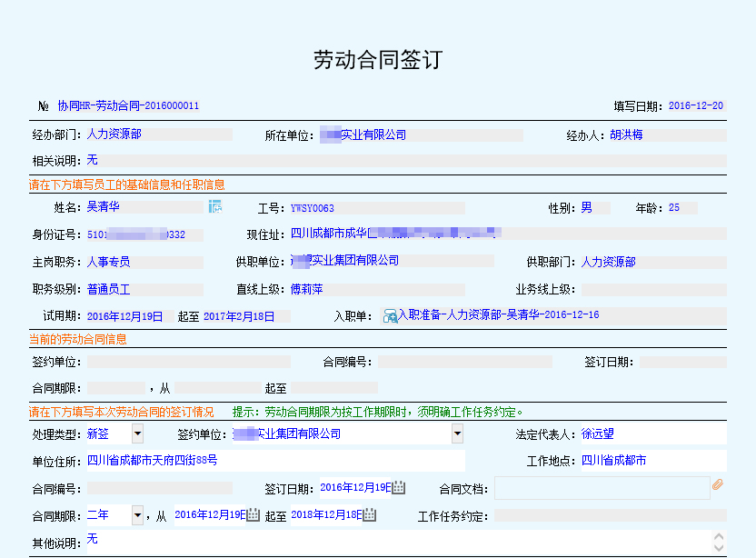Open the calendar icon for 签订日期 2016年12月19日
The image size is (756, 558).
coord(398,488)
